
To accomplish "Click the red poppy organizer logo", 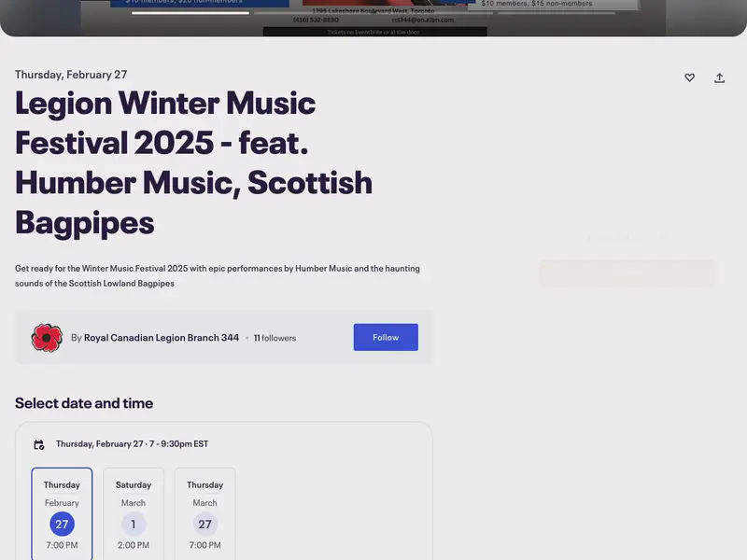I will tap(47, 338).
